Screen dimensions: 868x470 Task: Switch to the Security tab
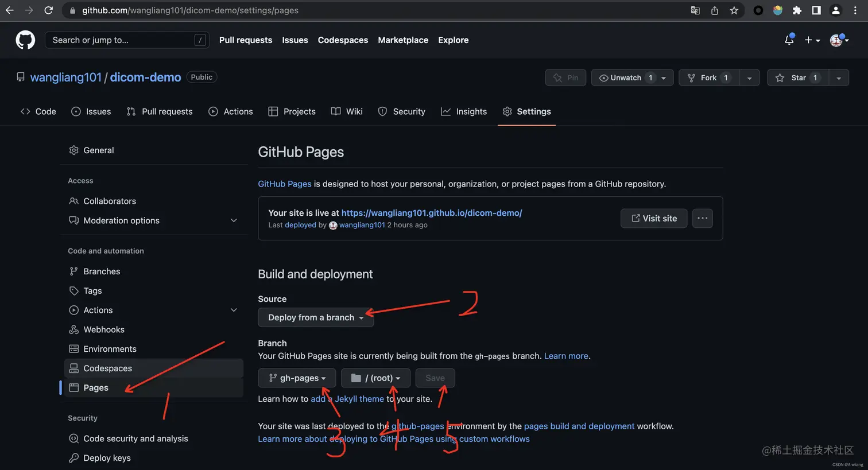point(401,111)
